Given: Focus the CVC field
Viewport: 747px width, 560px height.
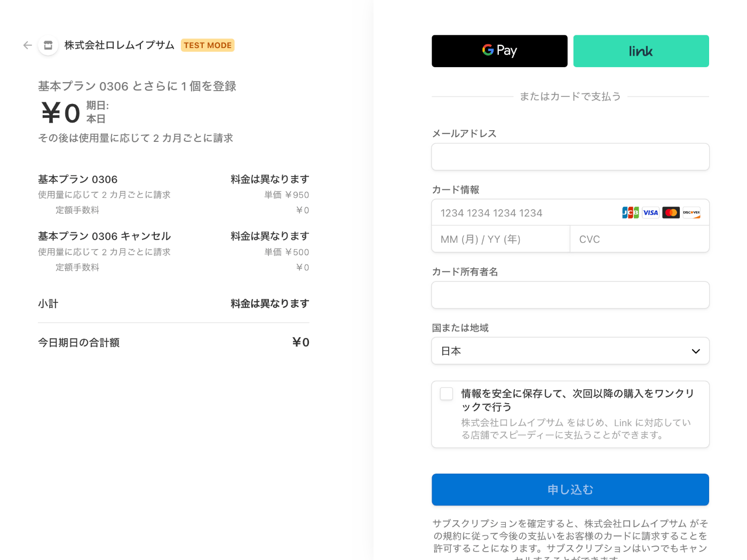Looking at the screenshot, I should (640, 239).
